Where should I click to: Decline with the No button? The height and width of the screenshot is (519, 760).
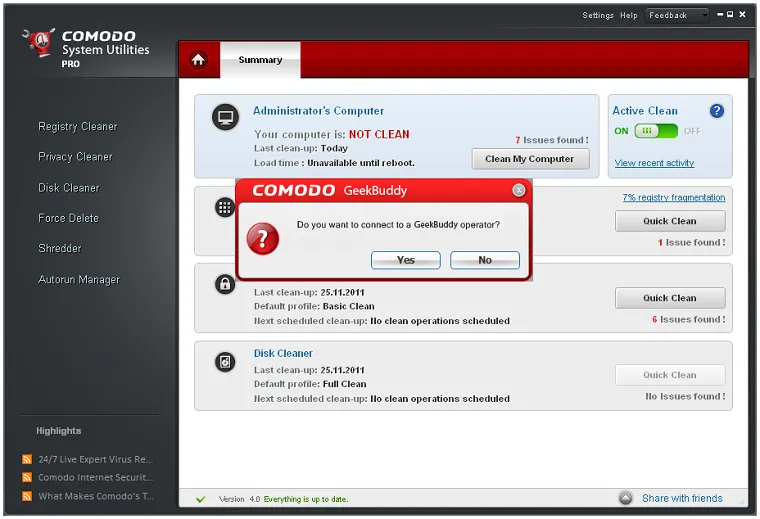coord(485,260)
